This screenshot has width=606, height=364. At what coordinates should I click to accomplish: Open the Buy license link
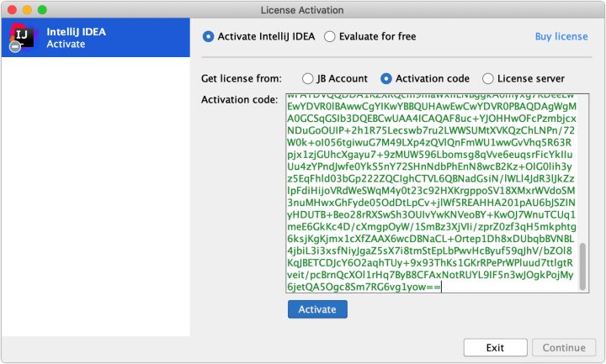click(x=561, y=37)
